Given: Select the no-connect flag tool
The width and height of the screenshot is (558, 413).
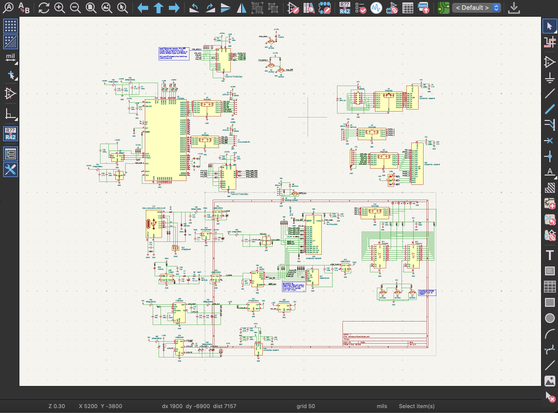Looking at the screenshot, I should pyautogui.click(x=549, y=141).
